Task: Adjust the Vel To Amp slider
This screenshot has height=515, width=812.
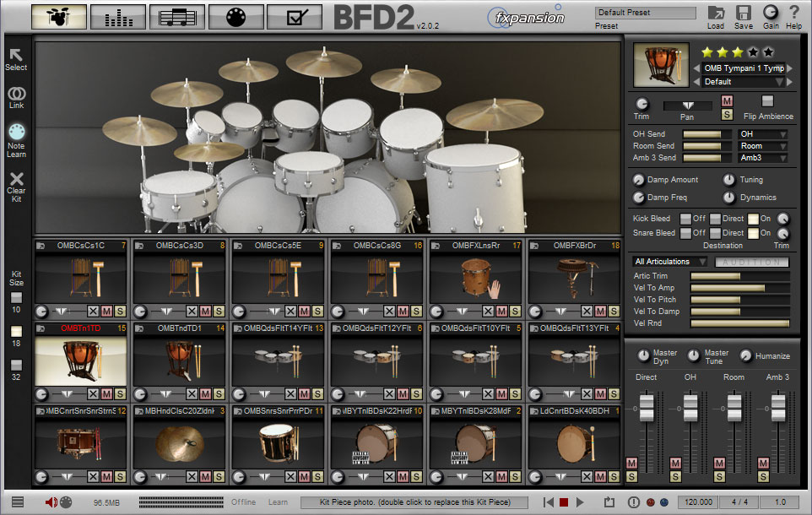Action: [x=739, y=288]
